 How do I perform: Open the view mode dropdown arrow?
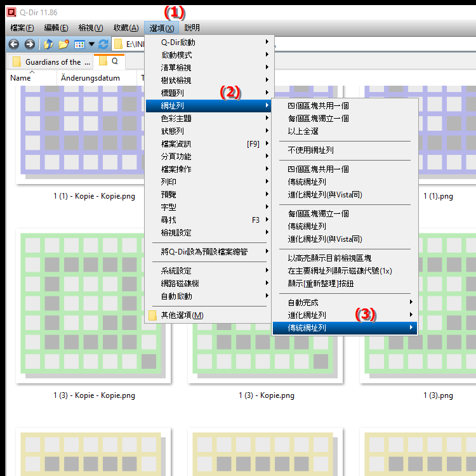pos(91,44)
